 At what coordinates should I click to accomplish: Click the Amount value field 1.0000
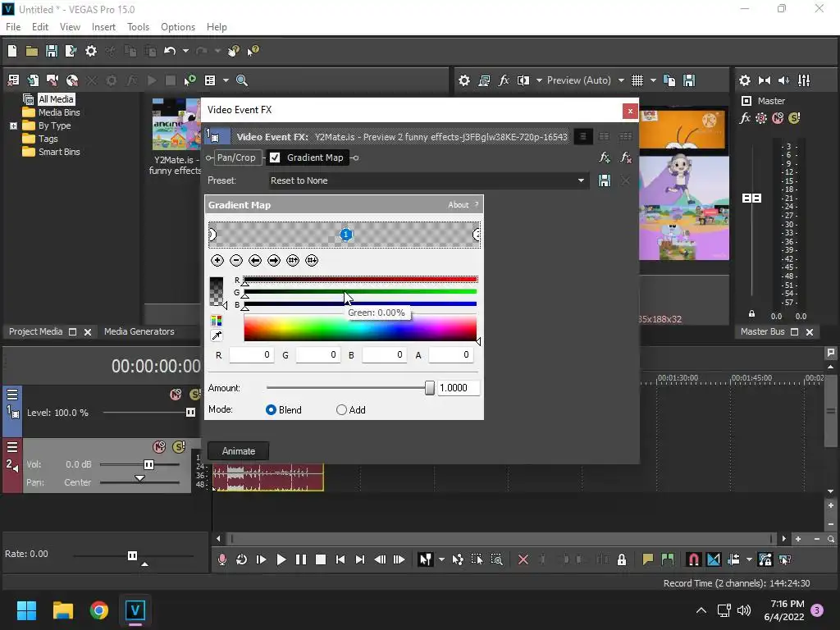pos(459,388)
